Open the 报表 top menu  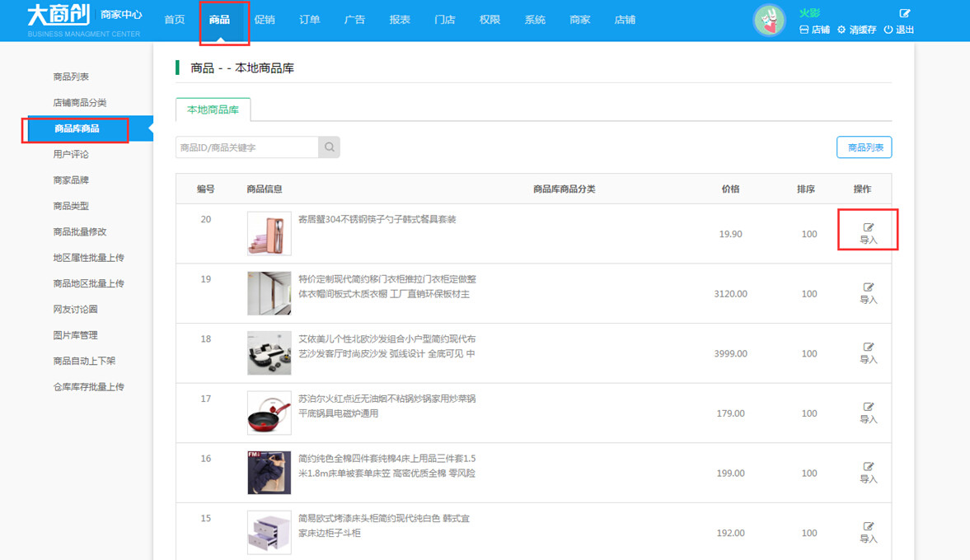[x=400, y=20]
